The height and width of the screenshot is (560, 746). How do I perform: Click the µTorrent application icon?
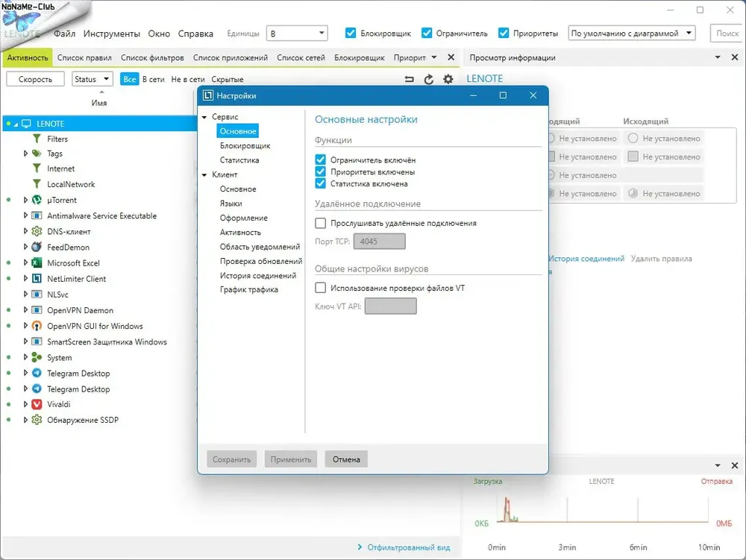click(37, 200)
